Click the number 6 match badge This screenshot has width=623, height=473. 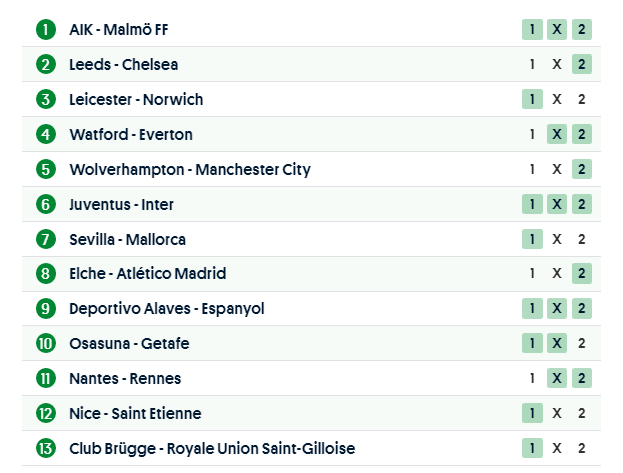point(45,204)
